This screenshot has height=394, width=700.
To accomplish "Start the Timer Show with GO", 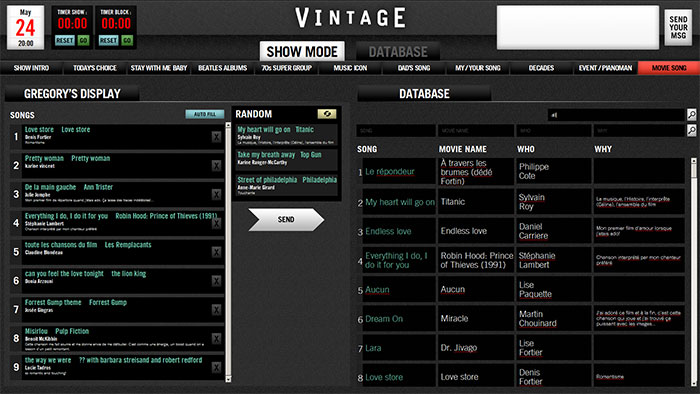I will [83, 41].
